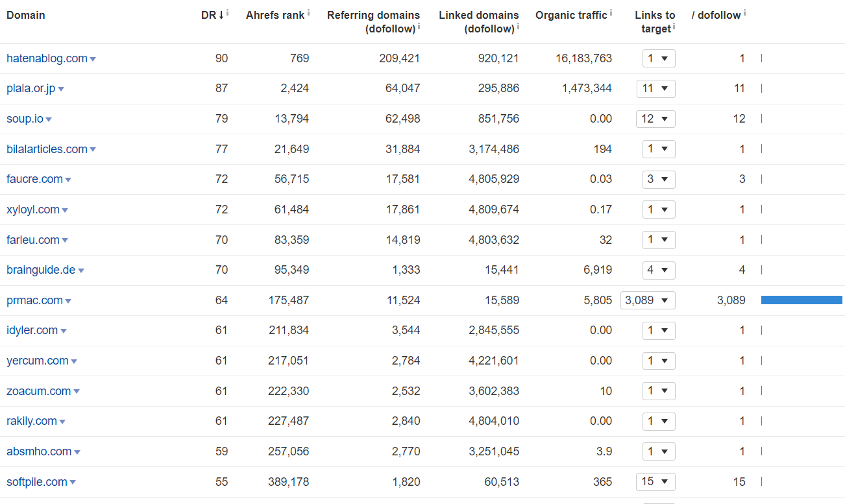Open prmac.com domain link

(x=34, y=300)
